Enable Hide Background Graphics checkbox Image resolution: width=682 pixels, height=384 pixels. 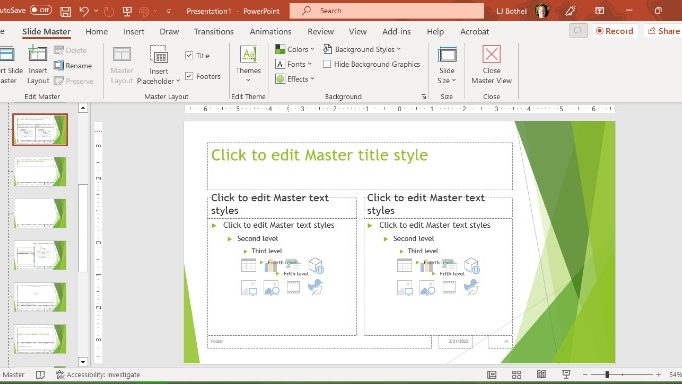click(x=327, y=64)
